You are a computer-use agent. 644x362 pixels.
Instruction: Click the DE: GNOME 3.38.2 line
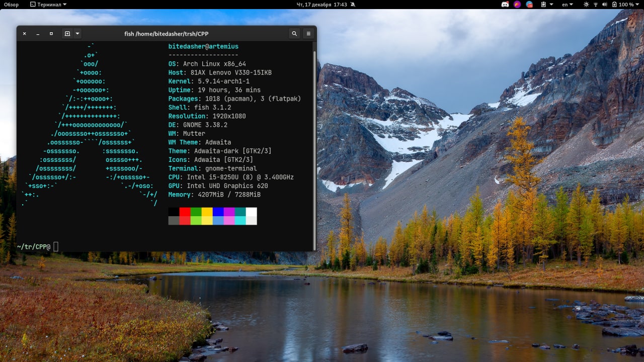(198, 125)
